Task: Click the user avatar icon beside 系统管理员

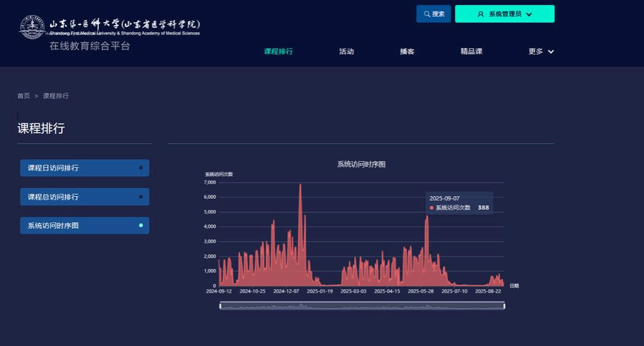Action: pyautogui.click(x=480, y=14)
